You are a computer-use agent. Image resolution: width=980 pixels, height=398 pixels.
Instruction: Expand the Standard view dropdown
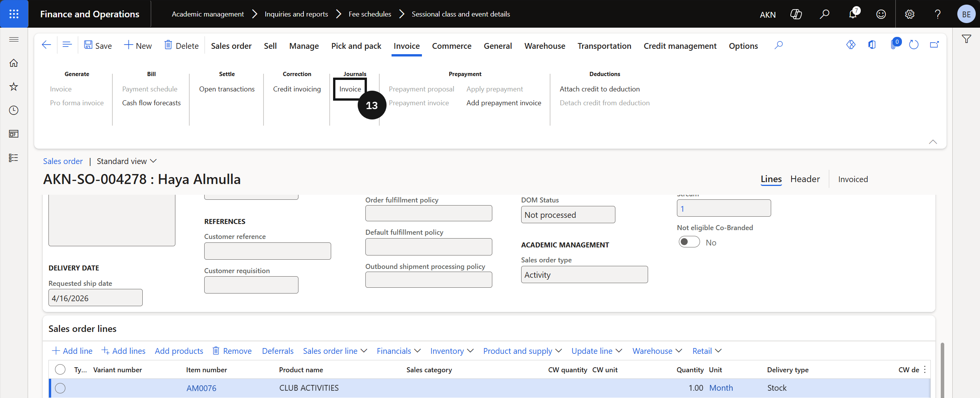click(127, 161)
